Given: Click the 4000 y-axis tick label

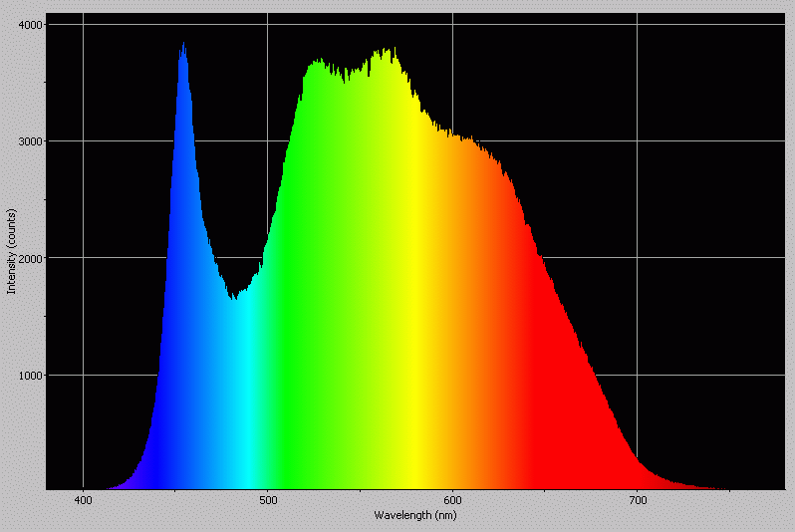Looking at the screenshot, I should point(30,25).
